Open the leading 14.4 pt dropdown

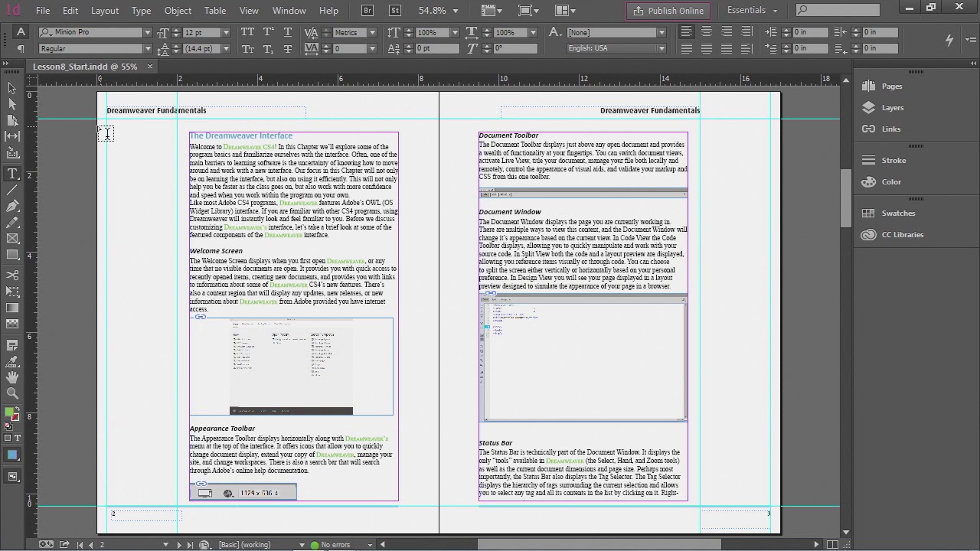[x=226, y=49]
